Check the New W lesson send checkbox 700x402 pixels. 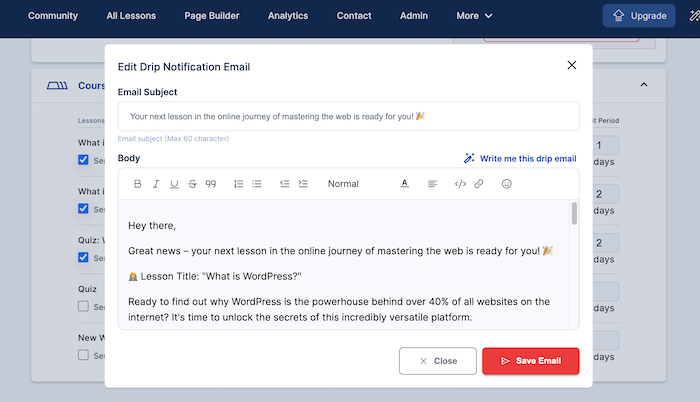click(x=83, y=355)
